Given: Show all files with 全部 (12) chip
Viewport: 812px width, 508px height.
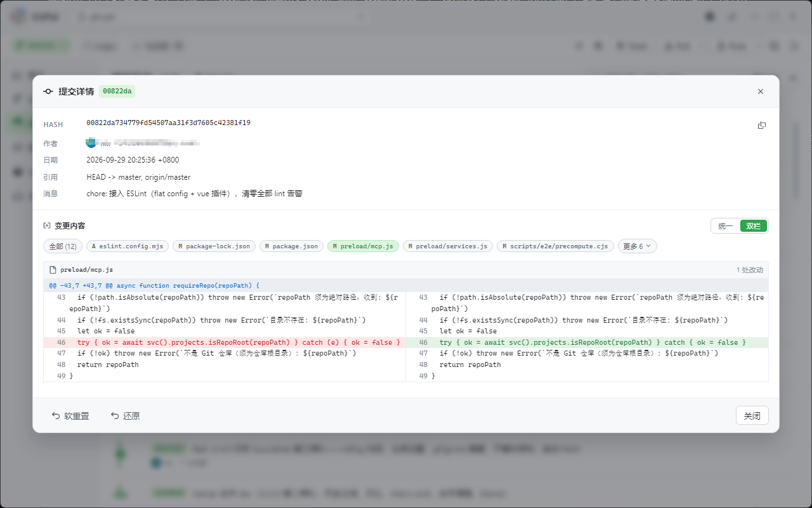Looking at the screenshot, I should pyautogui.click(x=63, y=246).
